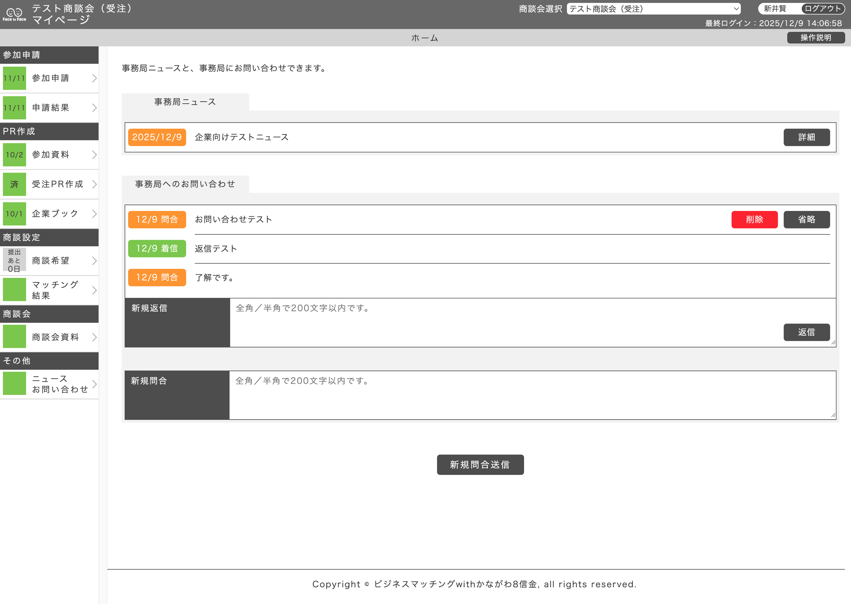Click the 済 status badge for 受注PR作成
This screenshot has width=851, height=616.
coord(14,184)
